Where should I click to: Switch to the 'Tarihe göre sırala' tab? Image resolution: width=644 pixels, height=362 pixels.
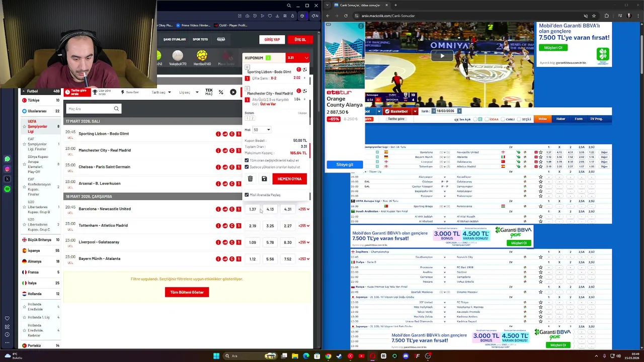pos(78,93)
